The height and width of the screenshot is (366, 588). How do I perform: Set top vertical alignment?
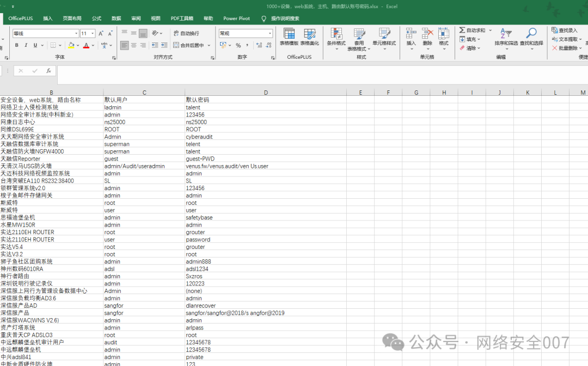coord(125,33)
